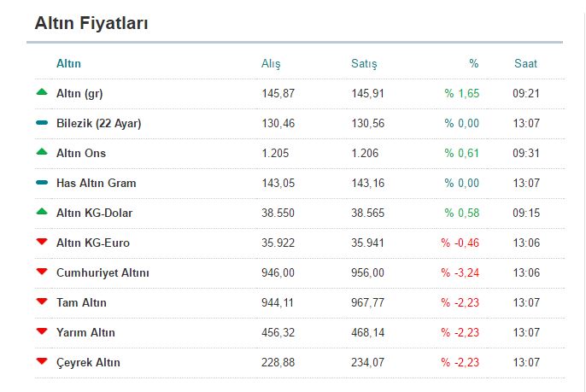
Task: Click the Alış column header
Action: click(x=271, y=64)
